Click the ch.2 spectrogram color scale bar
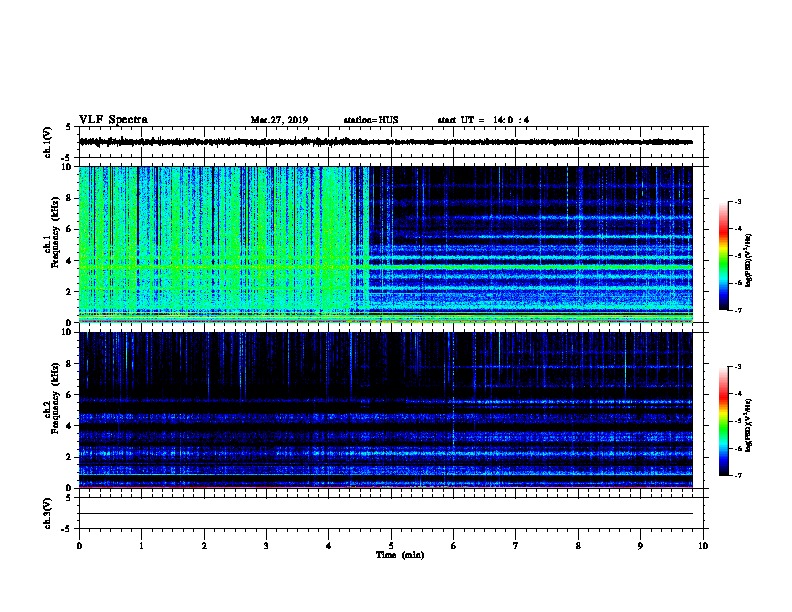The width and height of the screenshot is (792, 612). (x=724, y=421)
